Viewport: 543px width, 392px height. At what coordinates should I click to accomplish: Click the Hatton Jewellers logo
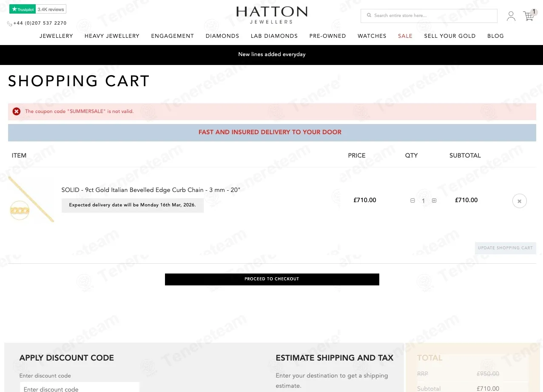[x=272, y=15]
